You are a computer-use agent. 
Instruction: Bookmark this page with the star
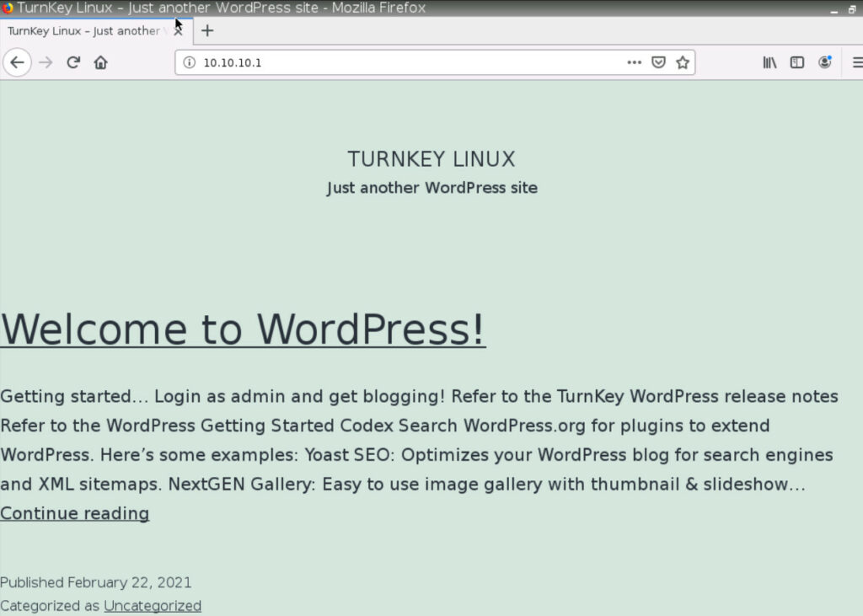pos(683,62)
